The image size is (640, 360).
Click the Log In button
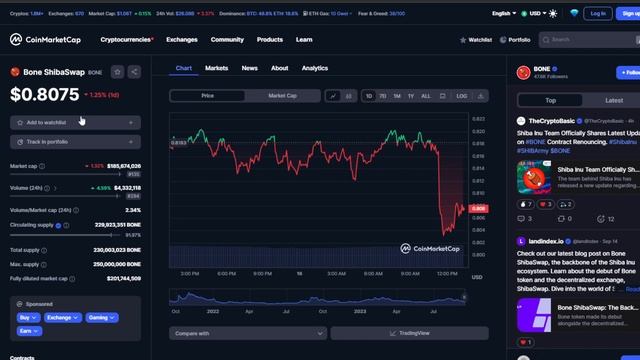tap(598, 13)
